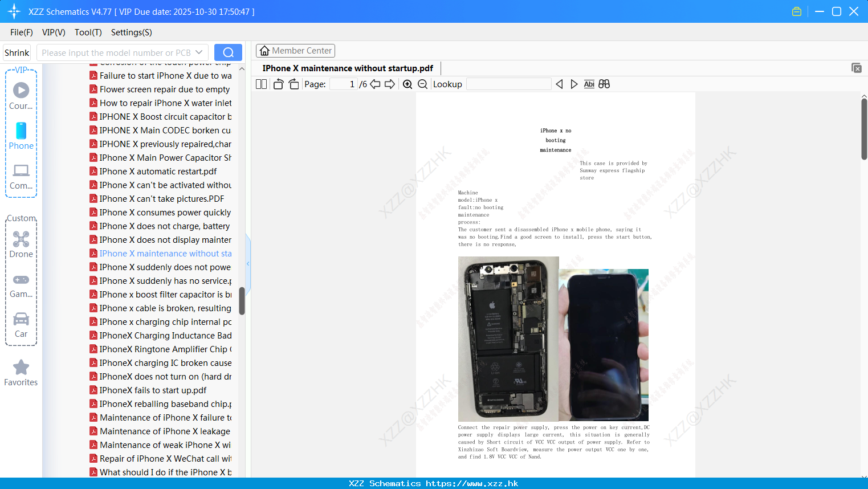
Task: Click the www.xzz.hk link in status bar
Action: 472,483
